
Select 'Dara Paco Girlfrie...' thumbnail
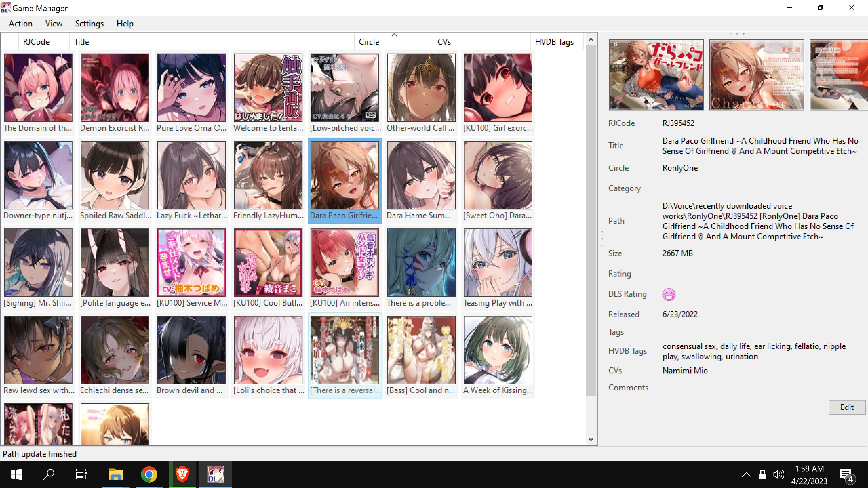click(x=345, y=175)
